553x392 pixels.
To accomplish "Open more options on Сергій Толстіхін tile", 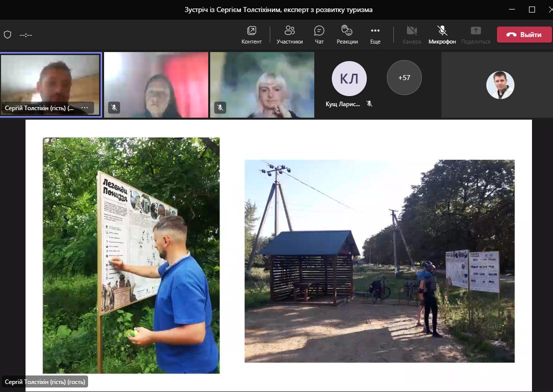I will tap(85, 108).
